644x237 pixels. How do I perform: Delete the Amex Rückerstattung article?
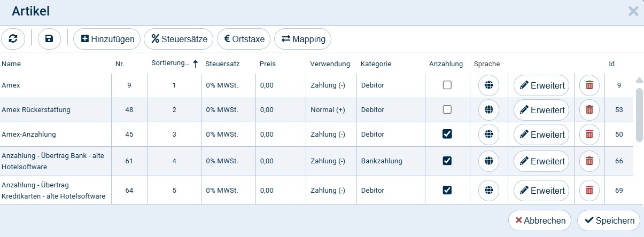point(589,110)
